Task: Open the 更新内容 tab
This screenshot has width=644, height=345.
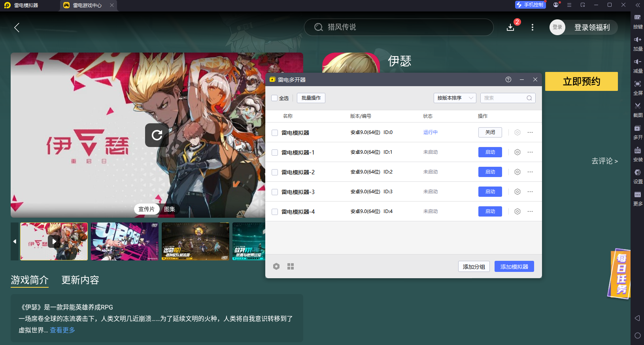Action: click(80, 280)
